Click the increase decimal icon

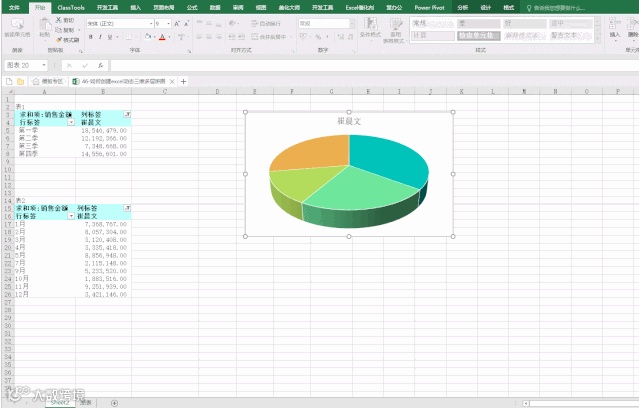340,37
